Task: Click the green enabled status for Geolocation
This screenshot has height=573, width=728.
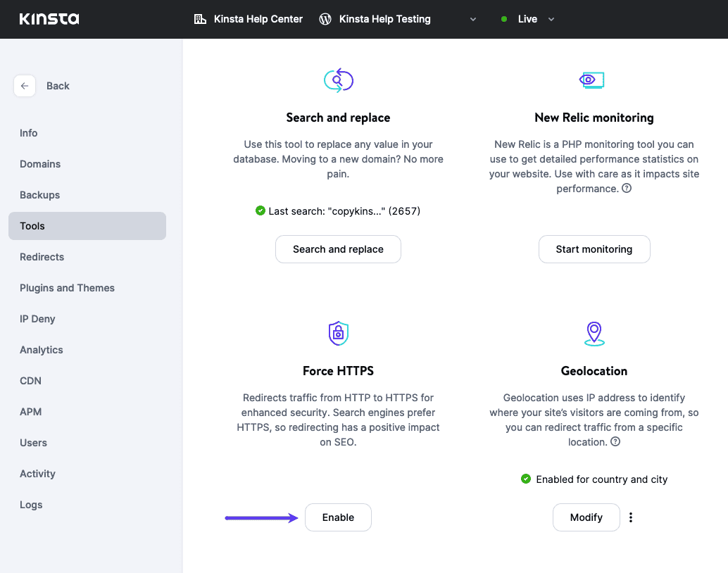Action: pos(526,479)
